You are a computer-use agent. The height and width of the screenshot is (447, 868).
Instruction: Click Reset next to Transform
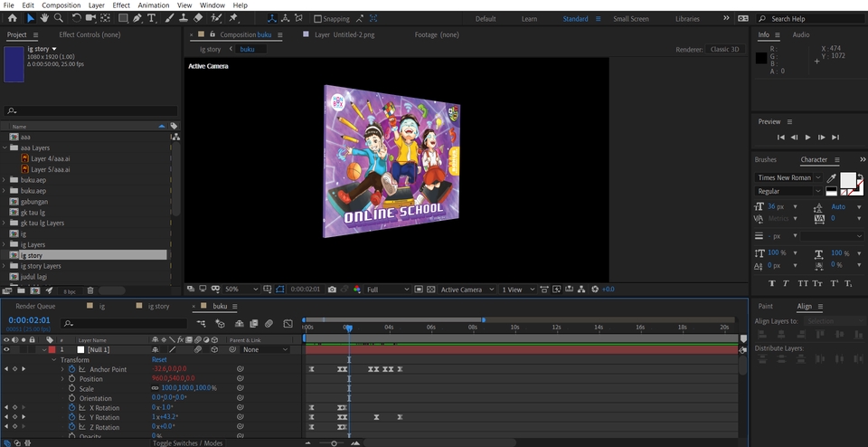click(x=159, y=359)
